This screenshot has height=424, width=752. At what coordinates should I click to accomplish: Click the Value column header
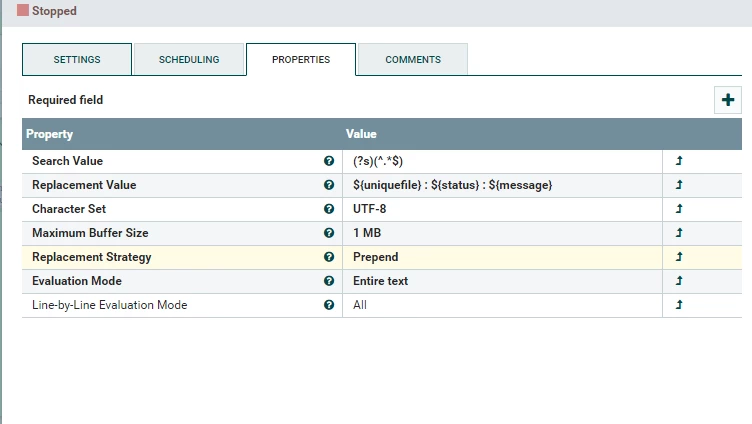point(361,134)
